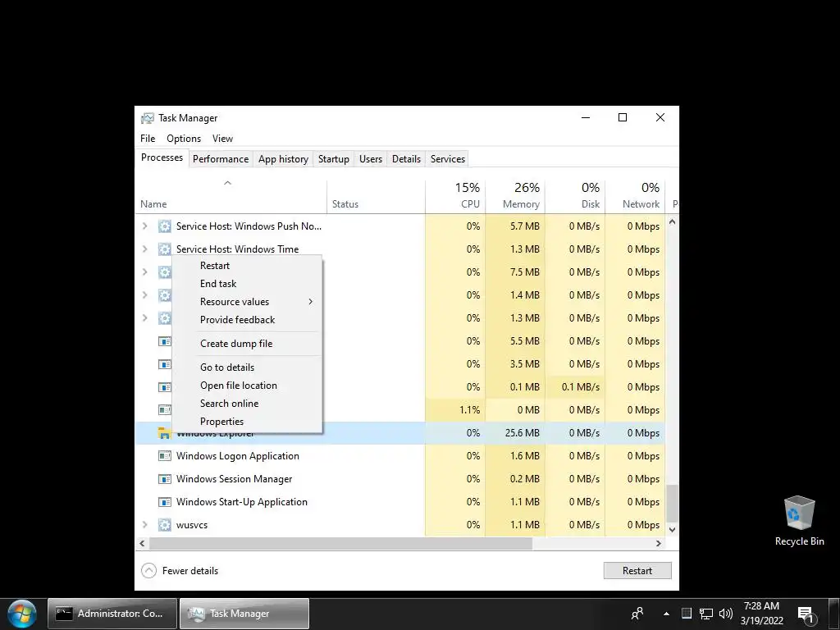The height and width of the screenshot is (630, 840).
Task: Expand Service Host: Windows Time row
Action: pyautogui.click(x=144, y=249)
